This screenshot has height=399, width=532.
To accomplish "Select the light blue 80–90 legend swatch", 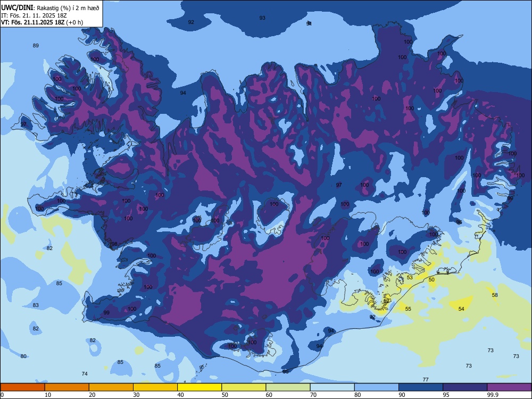I will point(377,387).
